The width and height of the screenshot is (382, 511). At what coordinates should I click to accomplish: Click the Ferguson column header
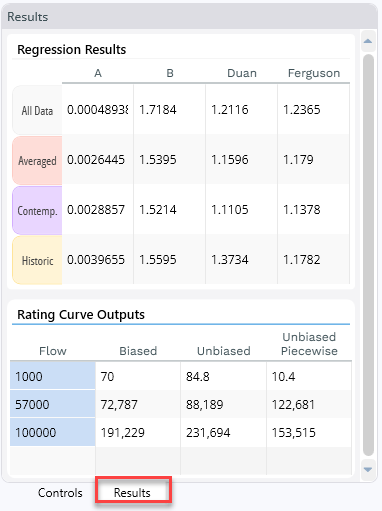pyautogui.click(x=314, y=73)
